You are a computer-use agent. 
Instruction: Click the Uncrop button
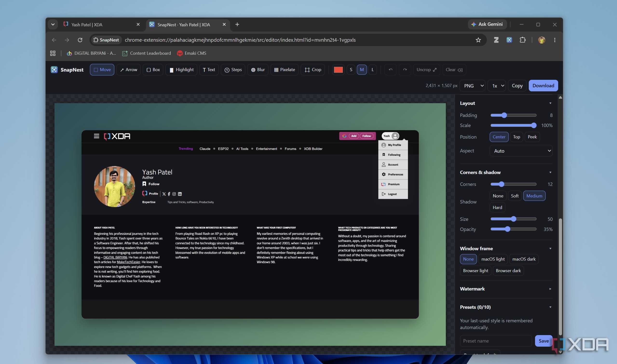pos(426,70)
